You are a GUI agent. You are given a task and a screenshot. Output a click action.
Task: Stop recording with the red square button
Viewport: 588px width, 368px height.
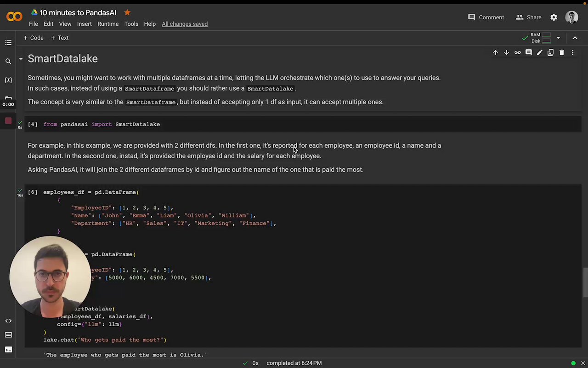(x=8, y=121)
